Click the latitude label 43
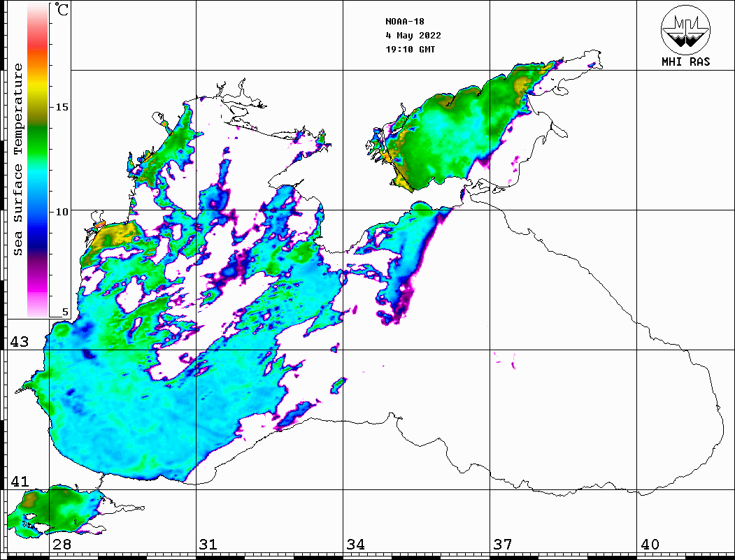Screen dimensions: 735x560 [x=19, y=342]
